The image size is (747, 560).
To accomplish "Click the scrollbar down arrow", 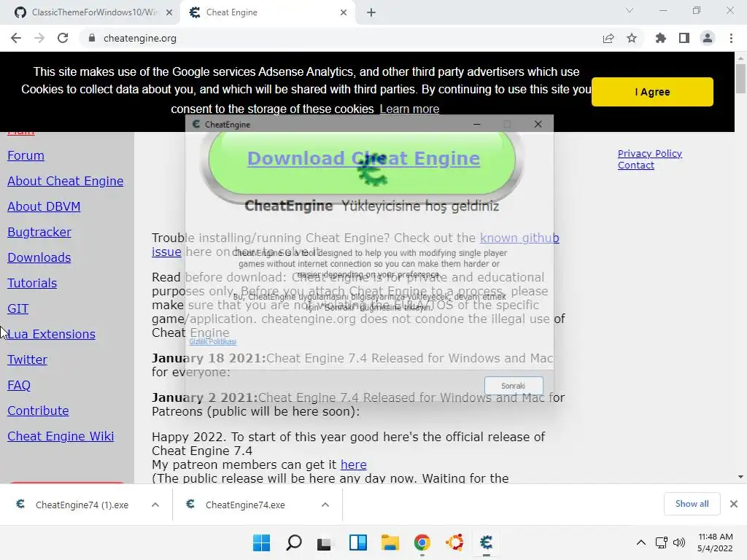I will tap(740, 477).
